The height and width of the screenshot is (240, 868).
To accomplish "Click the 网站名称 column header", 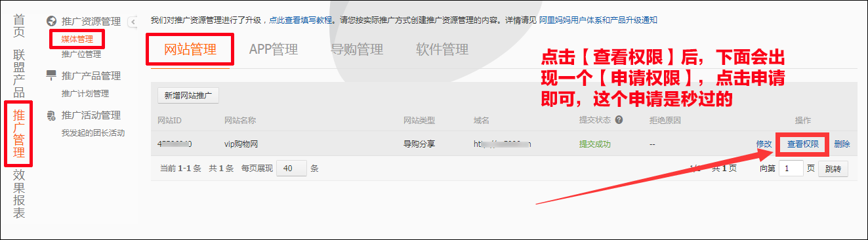I will coord(240,121).
